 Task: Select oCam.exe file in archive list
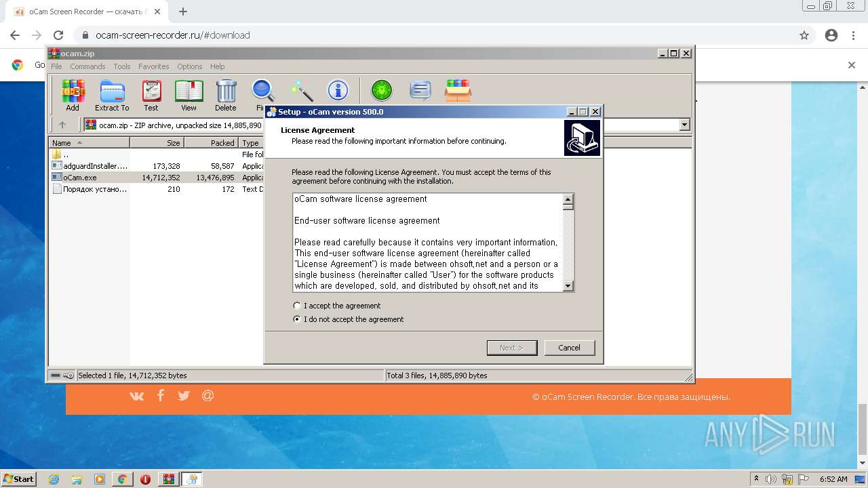pyautogui.click(x=157, y=178)
